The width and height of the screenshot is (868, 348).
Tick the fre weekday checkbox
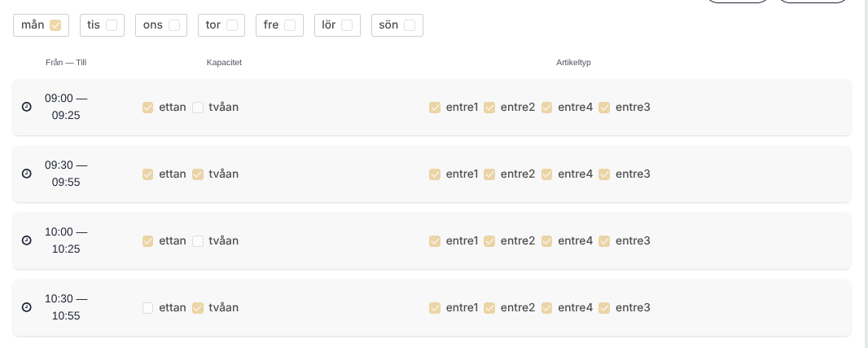pos(290,25)
